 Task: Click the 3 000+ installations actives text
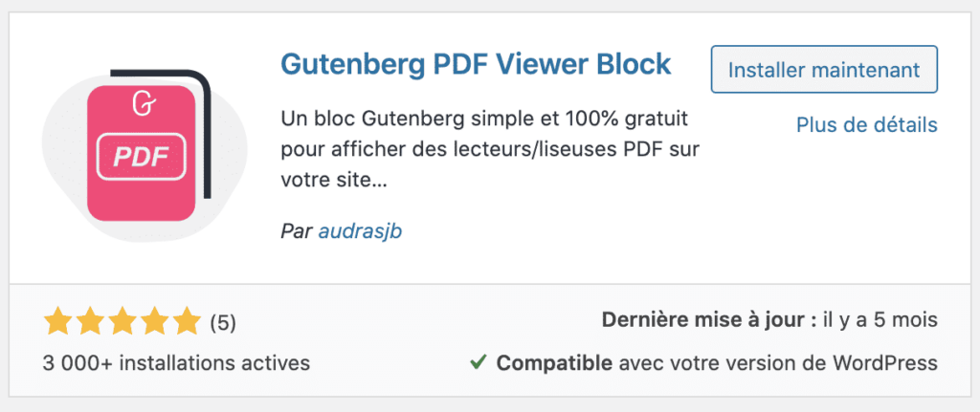coord(176,363)
